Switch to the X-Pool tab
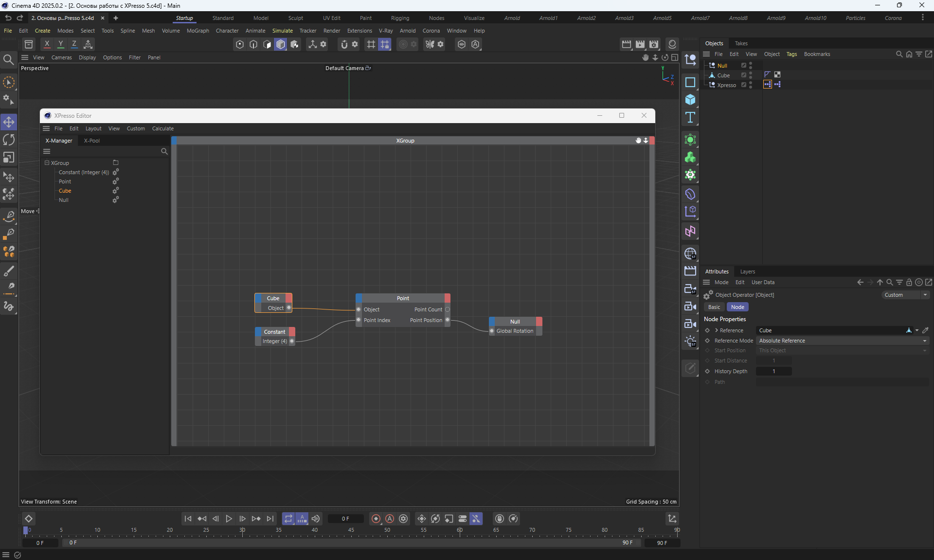The image size is (934, 560). coord(91,141)
